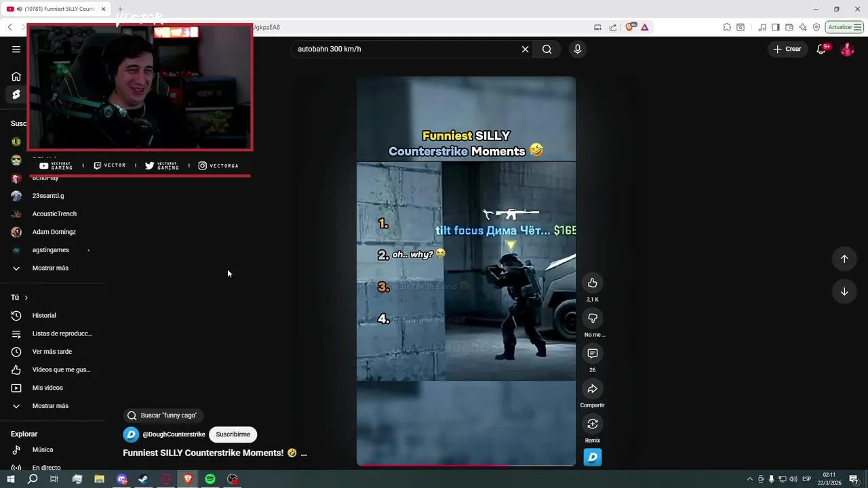
Task: Open Brave Rewards triangle icon
Action: (644, 27)
